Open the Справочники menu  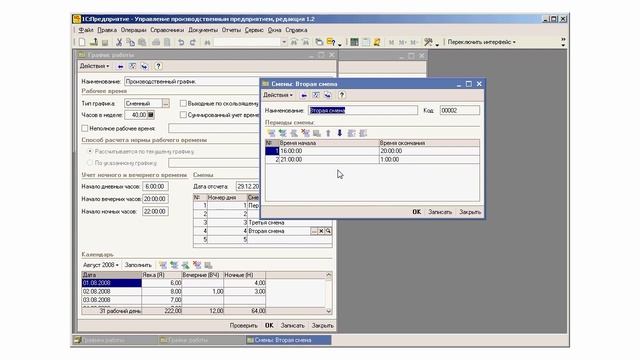pos(167,30)
